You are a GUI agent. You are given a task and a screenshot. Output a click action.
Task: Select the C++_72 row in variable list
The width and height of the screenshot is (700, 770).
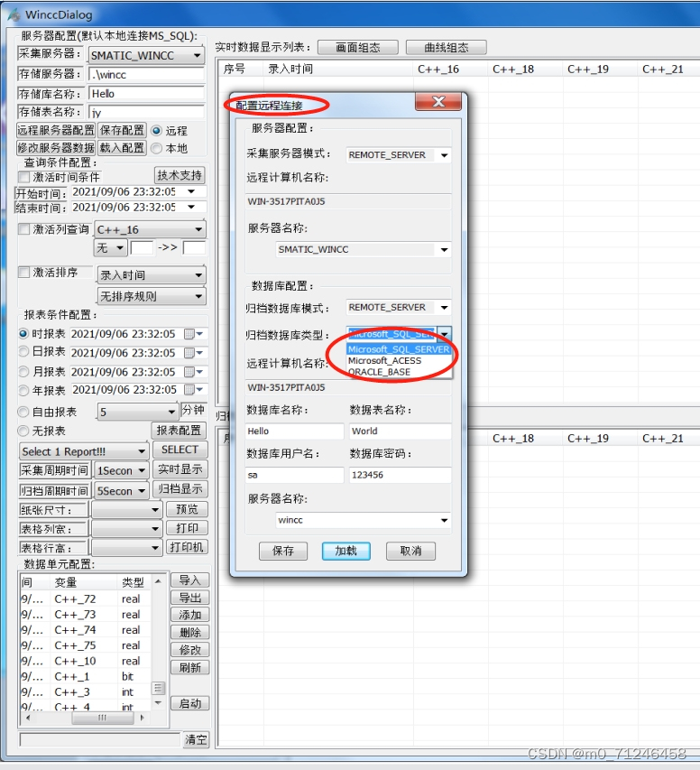coord(86,599)
